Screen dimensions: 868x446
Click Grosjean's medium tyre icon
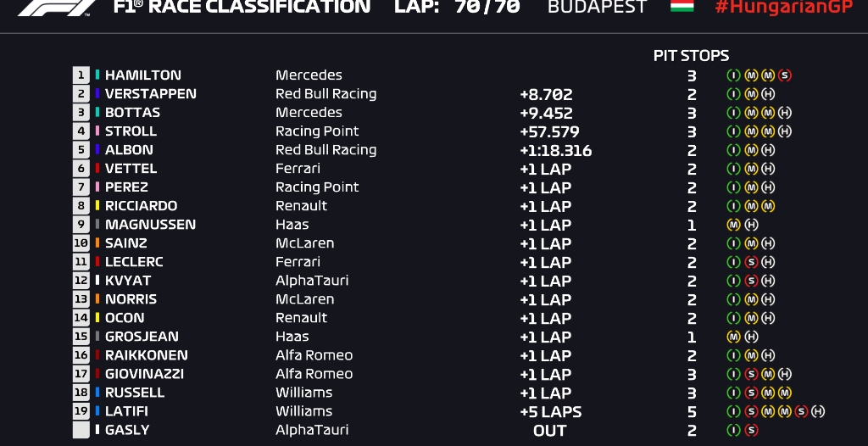coord(733,337)
